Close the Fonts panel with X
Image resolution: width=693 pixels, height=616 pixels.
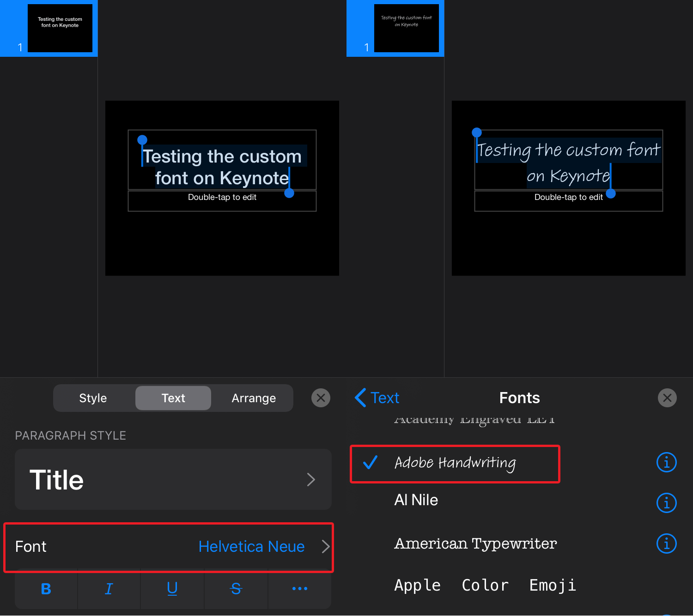tap(667, 398)
